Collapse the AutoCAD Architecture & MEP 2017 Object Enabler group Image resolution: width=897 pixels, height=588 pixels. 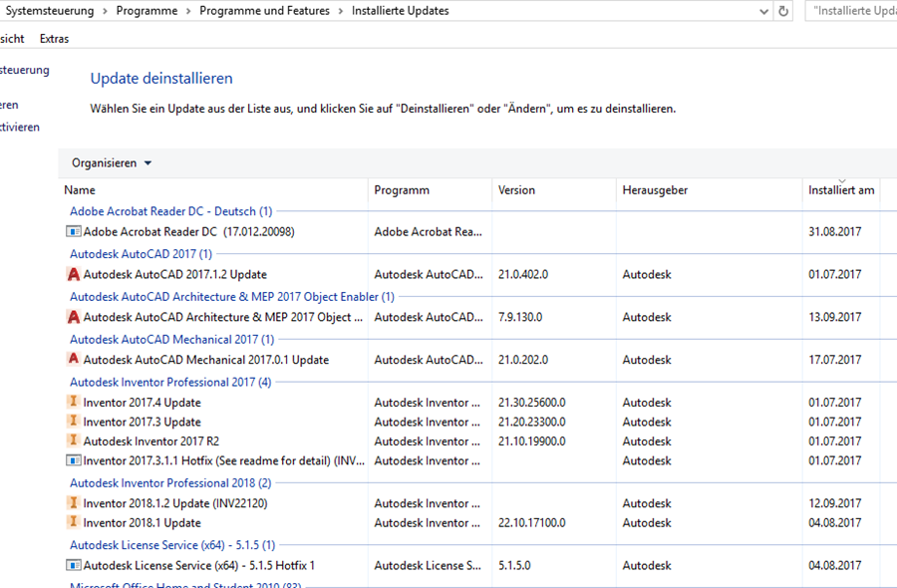pyautogui.click(x=231, y=296)
